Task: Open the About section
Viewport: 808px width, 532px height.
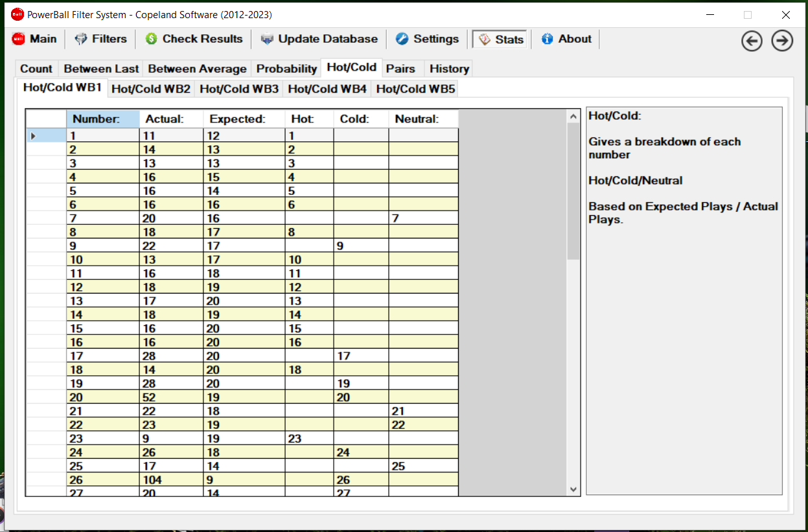Action: click(566, 39)
